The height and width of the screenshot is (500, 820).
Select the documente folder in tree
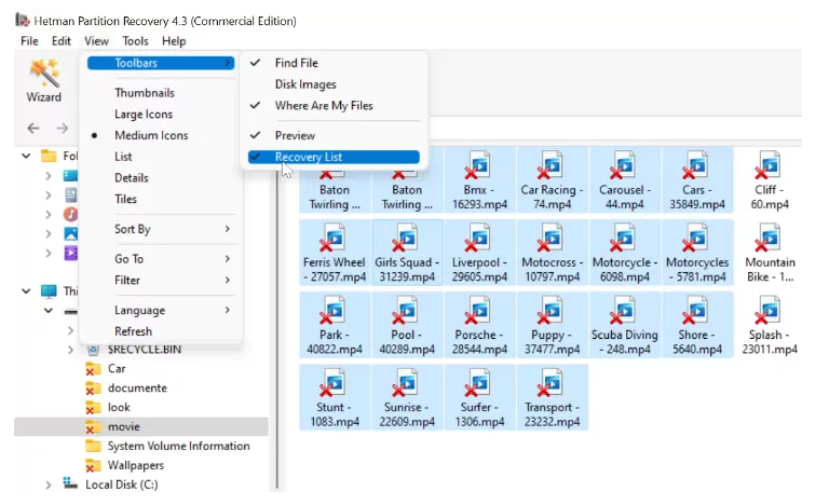137,388
